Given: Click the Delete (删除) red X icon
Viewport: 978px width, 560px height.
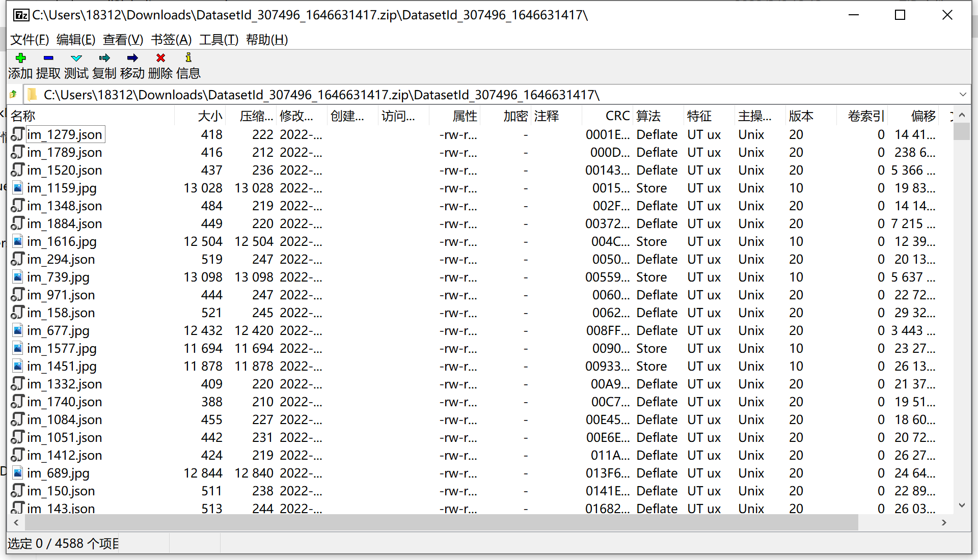Looking at the screenshot, I should click(160, 58).
